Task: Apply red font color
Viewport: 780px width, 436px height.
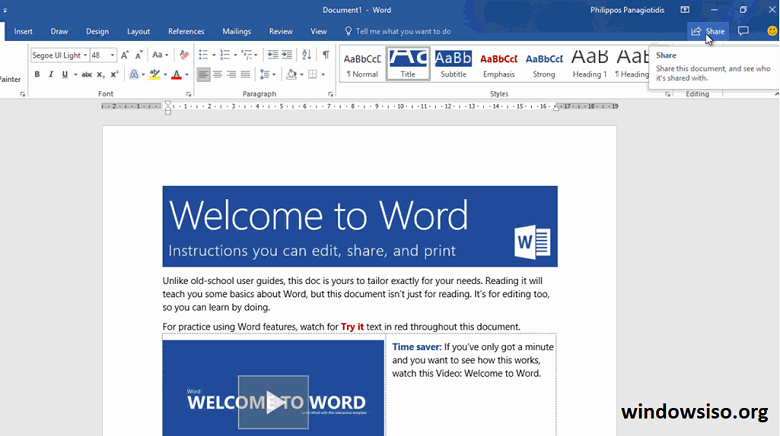Action: tap(176, 74)
